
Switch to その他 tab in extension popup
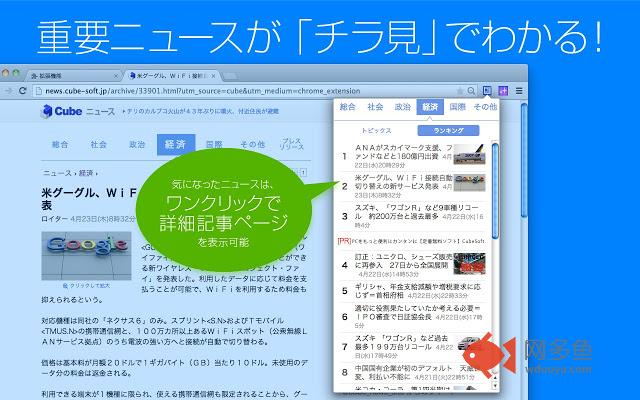(x=485, y=107)
